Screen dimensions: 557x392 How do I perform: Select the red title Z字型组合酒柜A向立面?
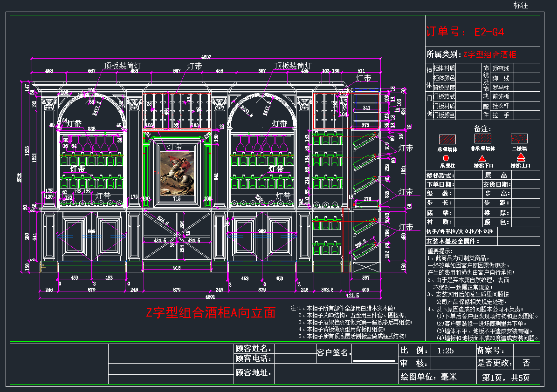(x=211, y=312)
